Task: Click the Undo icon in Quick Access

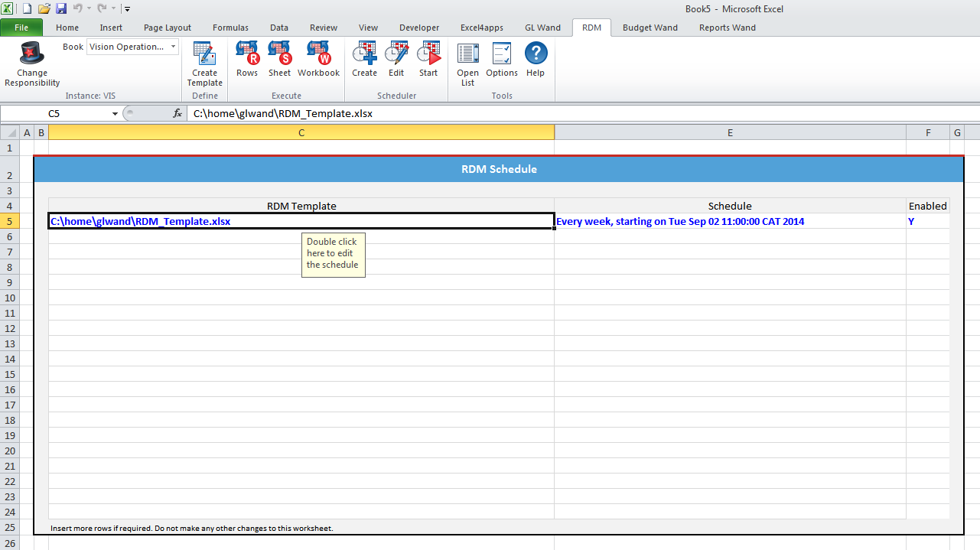Action: coord(77,8)
